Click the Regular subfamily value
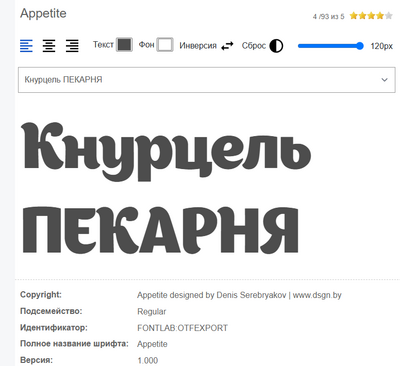The height and width of the screenshot is (366, 400). pyautogui.click(x=151, y=312)
